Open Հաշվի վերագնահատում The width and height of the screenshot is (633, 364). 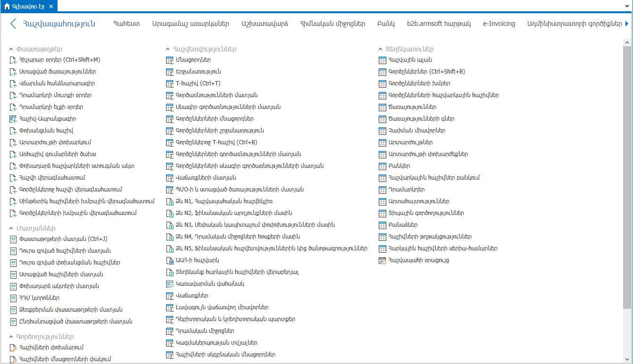(52, 178)
